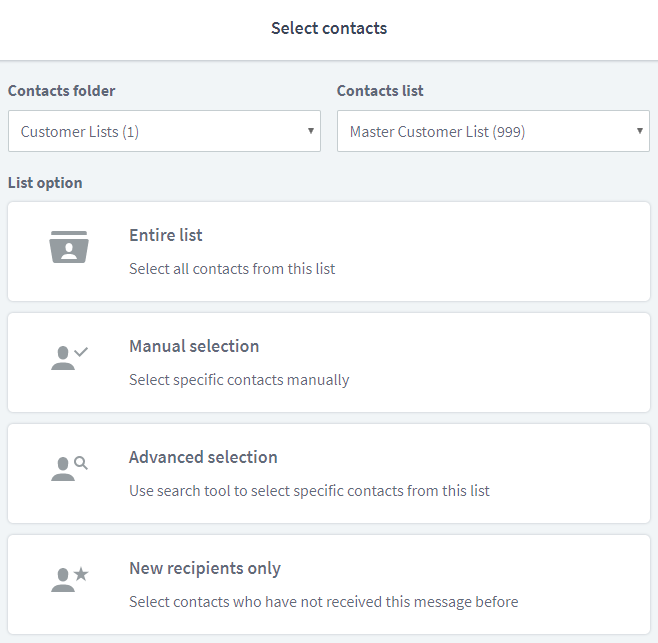Click the Select contacts dialog title

tap(329, 28)
